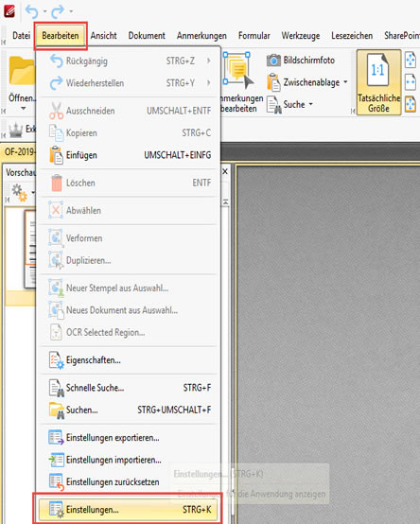Close the Vorschau thumbnails pane
This screenshot has width=420, height=524.
225,171
